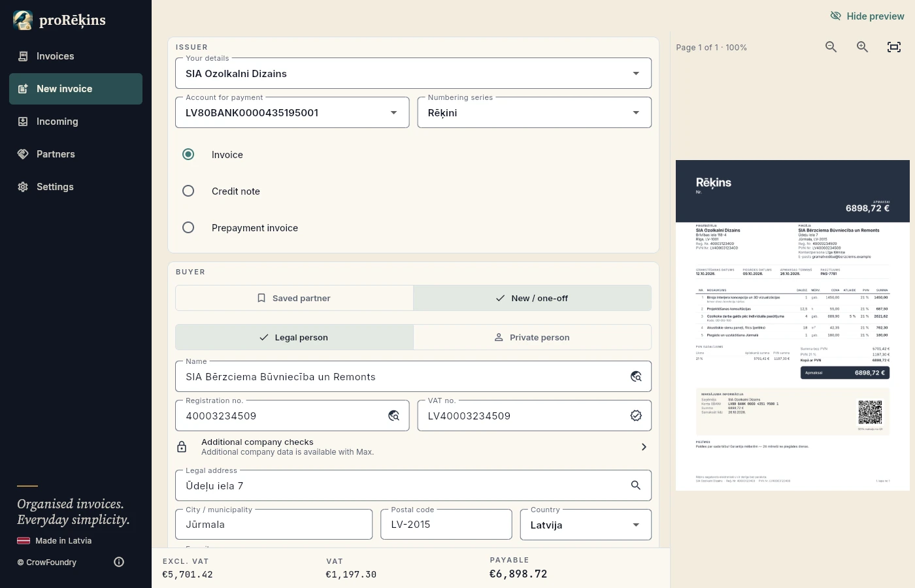
Task: Hide the invoice preview
Action: pyautogui.click(x=867, y=16)
